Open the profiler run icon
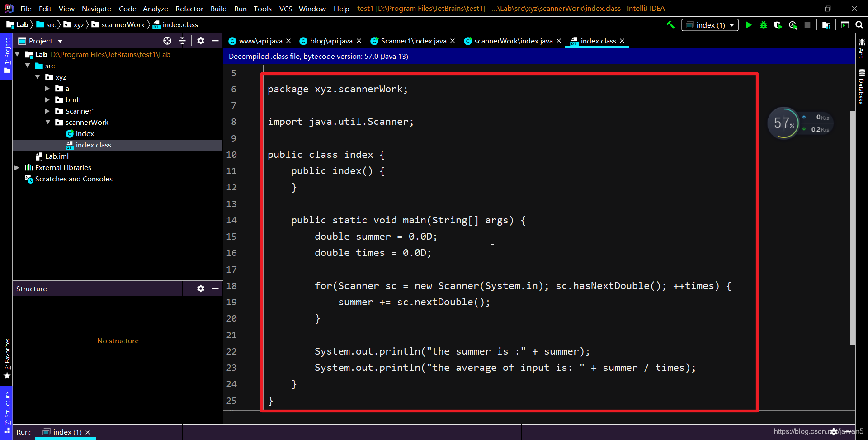 (x=793, y=25)
